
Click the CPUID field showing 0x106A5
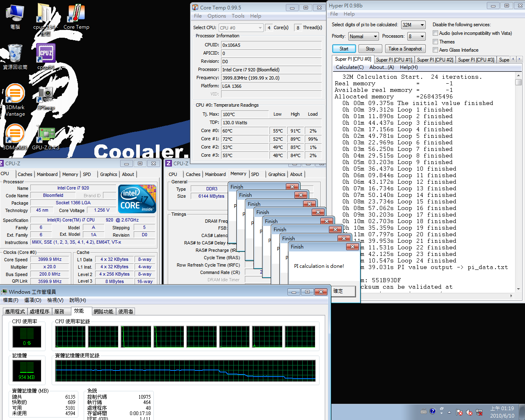(272, 45)
